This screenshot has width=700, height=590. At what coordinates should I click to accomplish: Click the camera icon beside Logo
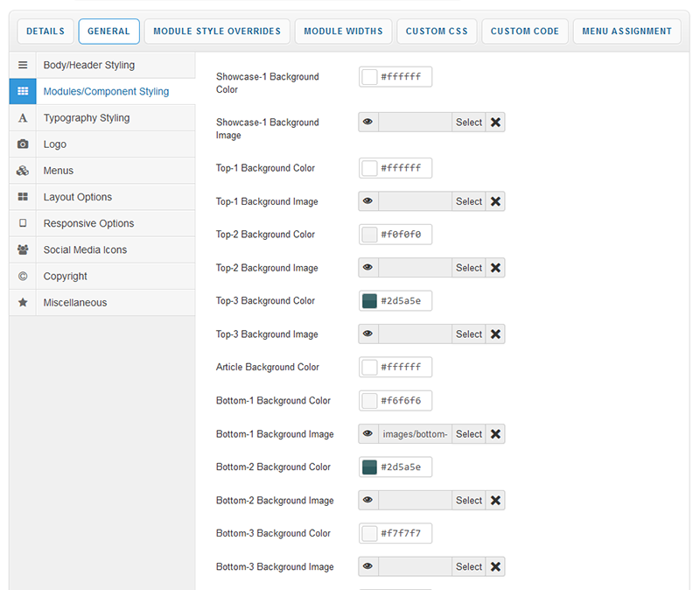[23, 144]
